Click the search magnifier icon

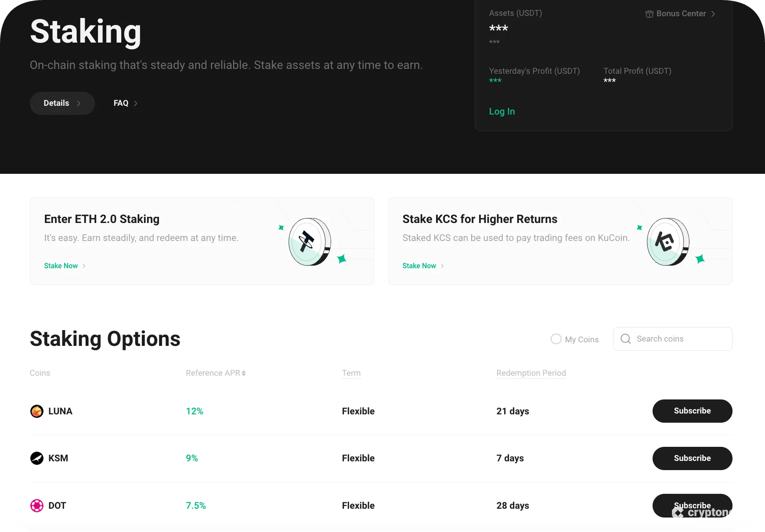point(625,339)
